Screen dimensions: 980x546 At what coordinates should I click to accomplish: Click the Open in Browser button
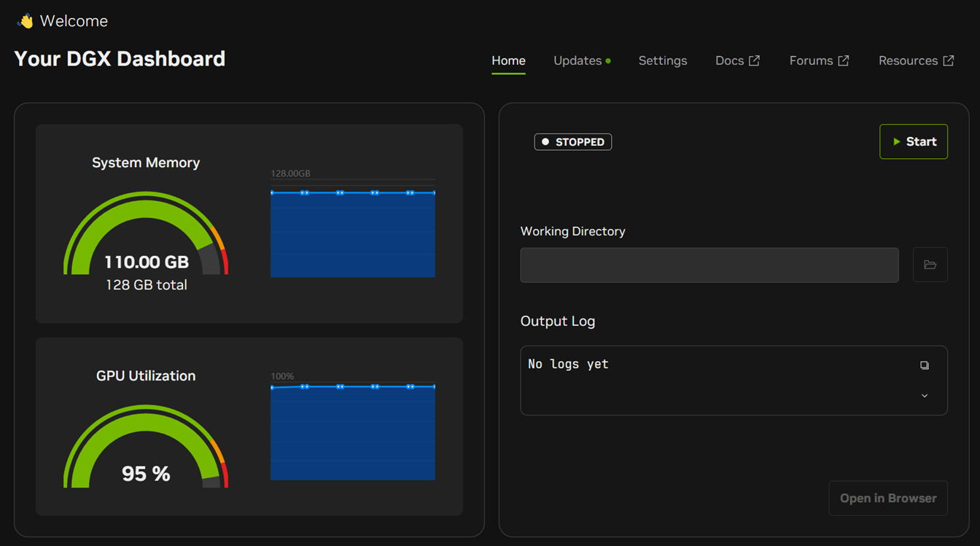[x=888, y=498]
